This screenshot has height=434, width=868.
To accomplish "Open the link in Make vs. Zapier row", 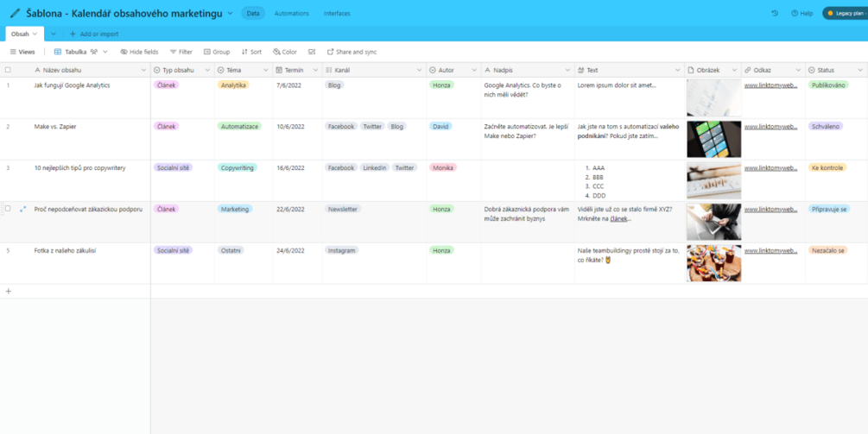I will (770, 127).
